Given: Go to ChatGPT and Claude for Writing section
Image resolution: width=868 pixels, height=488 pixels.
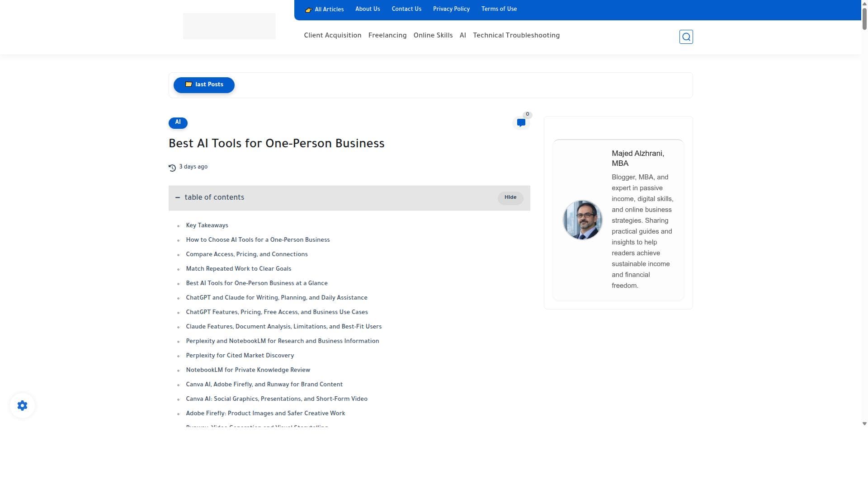Looking at the screenshot, I should coord(277,298).
